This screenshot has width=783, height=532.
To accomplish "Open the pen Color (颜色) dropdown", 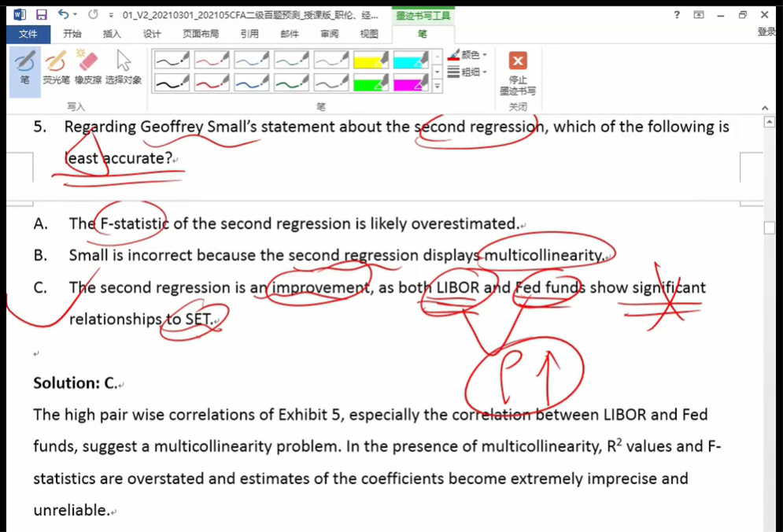I will 468,55.
